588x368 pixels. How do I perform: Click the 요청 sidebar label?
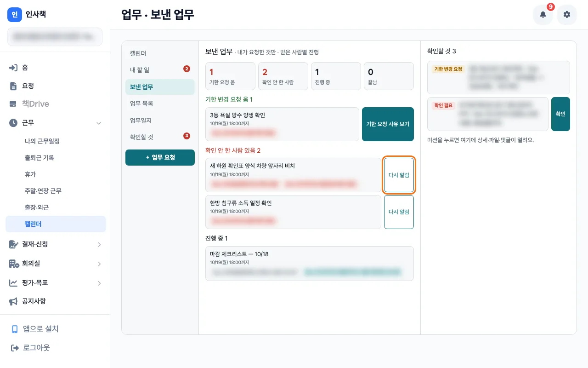tap(28, 86)
